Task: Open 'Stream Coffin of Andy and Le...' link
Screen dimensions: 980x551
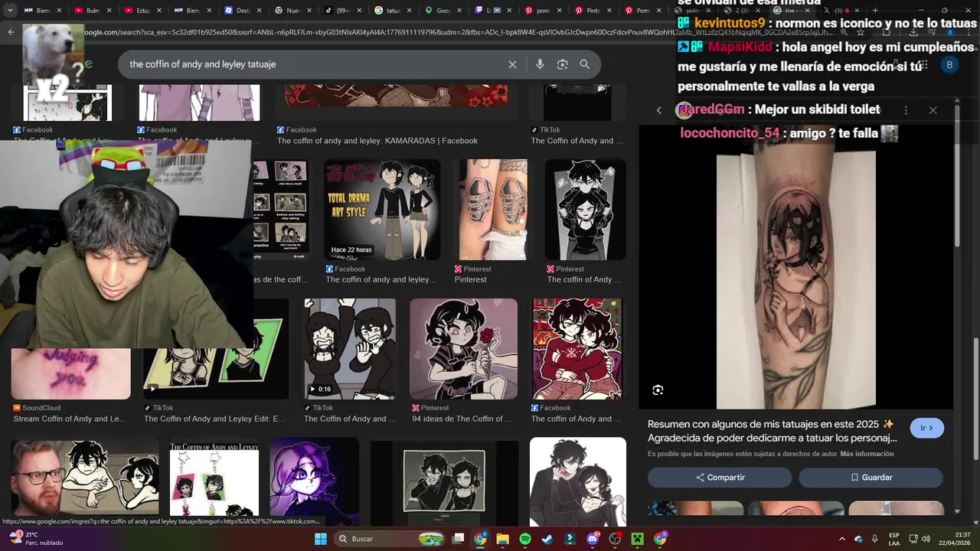Action: coord(70,419)
